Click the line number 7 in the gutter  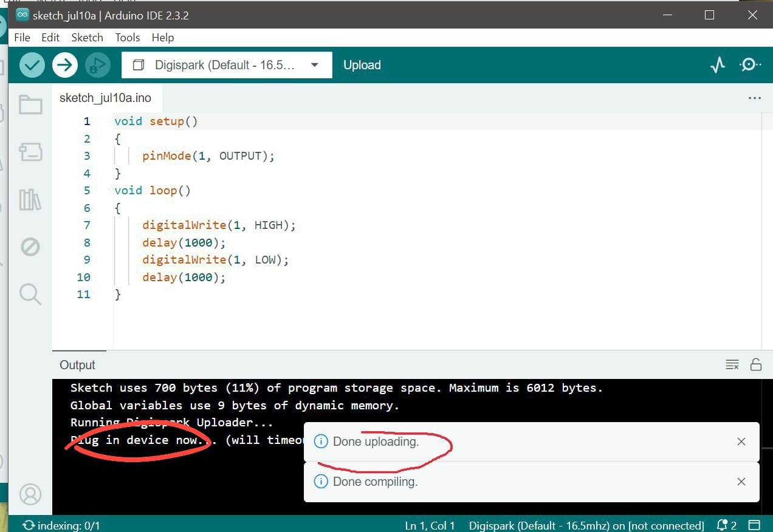[x=87, y=225]
